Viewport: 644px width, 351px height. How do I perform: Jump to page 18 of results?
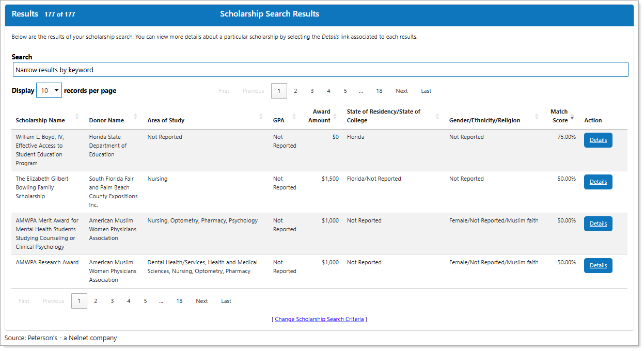click(x=379, y=90)
